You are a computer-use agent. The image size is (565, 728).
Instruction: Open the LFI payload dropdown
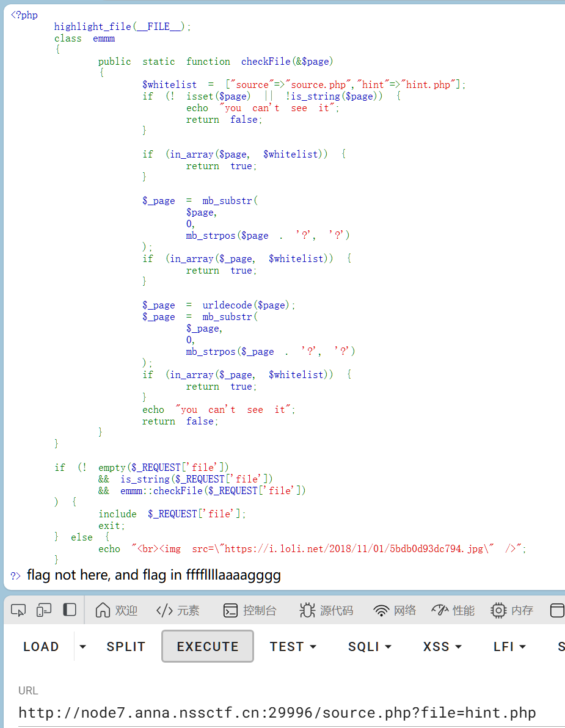point(509,647)
